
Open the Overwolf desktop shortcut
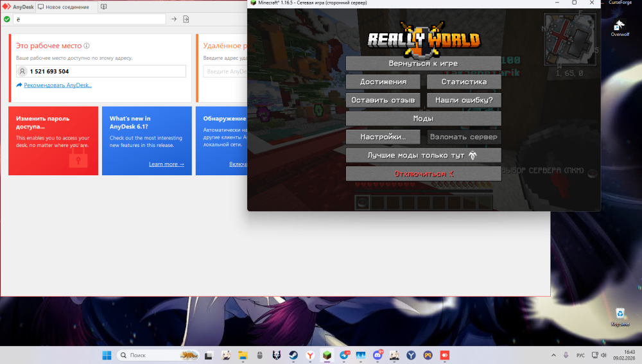click(x=620, y=28)
